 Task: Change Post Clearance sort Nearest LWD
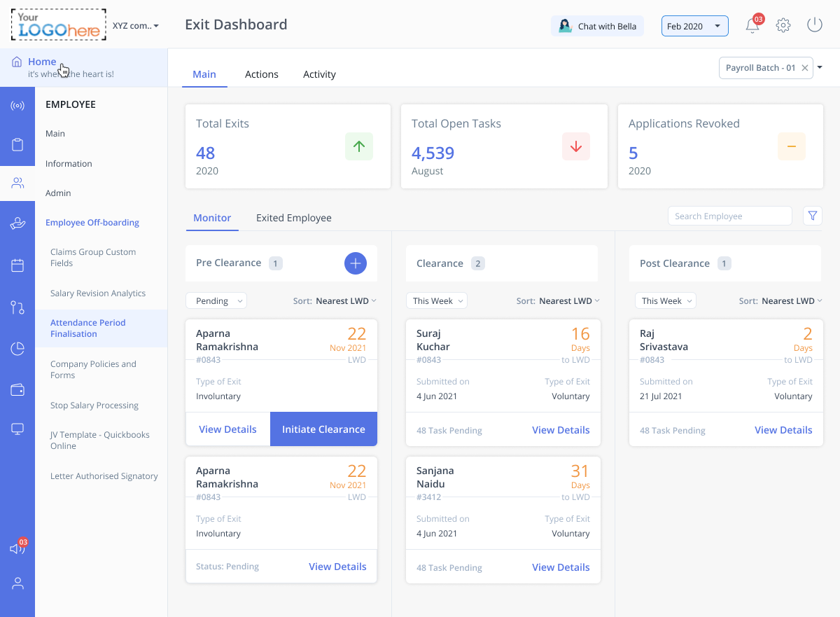(x=791, y=301)
